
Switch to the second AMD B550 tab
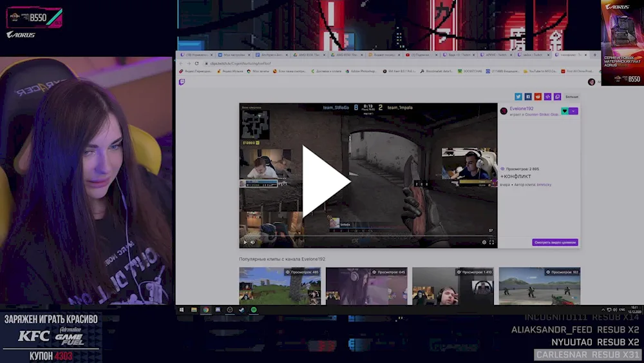pos(347,55)
